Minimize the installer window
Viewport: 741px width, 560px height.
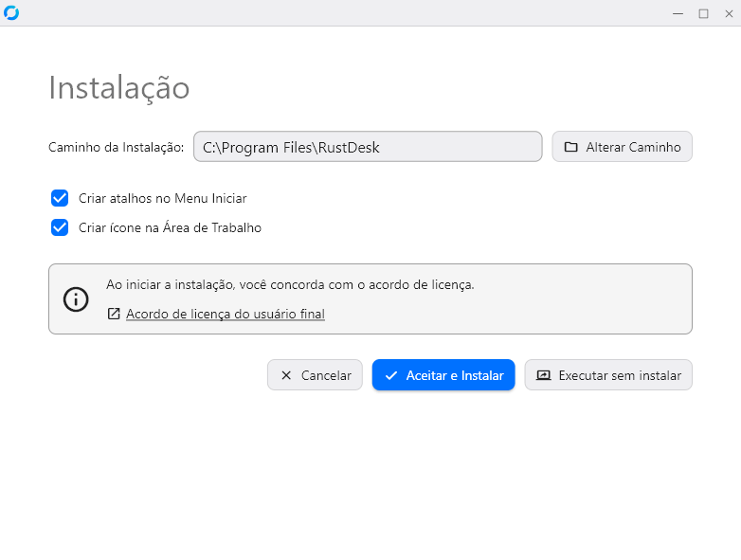point(678,13)
